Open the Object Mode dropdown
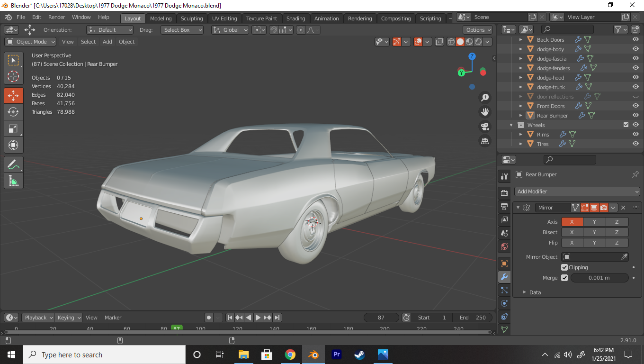 30,42
